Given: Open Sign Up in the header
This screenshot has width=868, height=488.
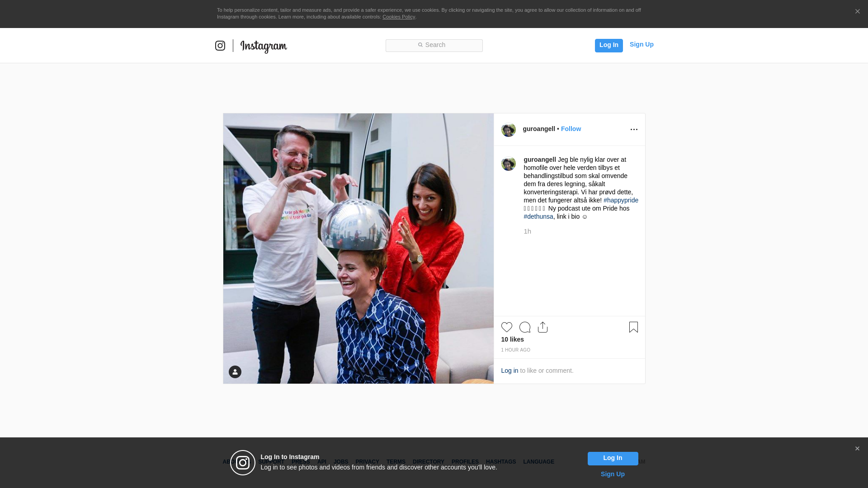Looking at the screenshot, I should 641,44.
